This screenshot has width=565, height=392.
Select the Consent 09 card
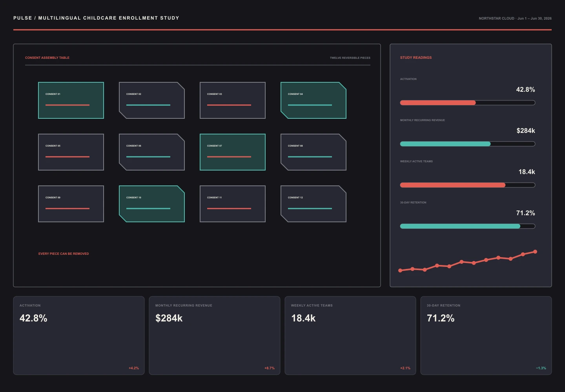[x=71, y=204]
